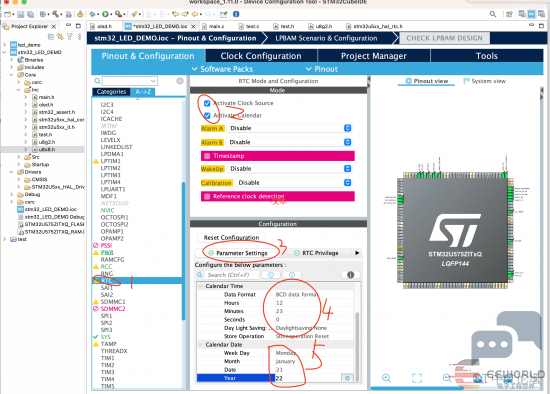Click the Save All icon
The width and height of the screenshot is (550, 394).
(x=31, y=14)
